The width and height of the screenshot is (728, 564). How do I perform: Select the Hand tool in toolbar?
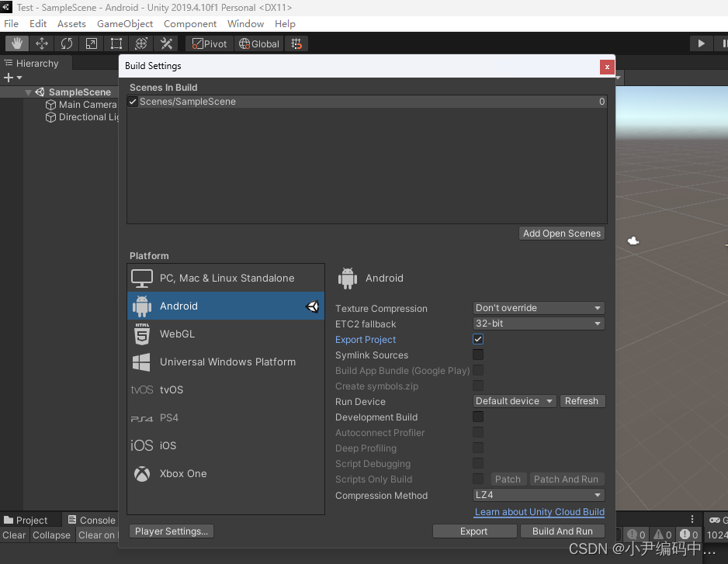17,43
